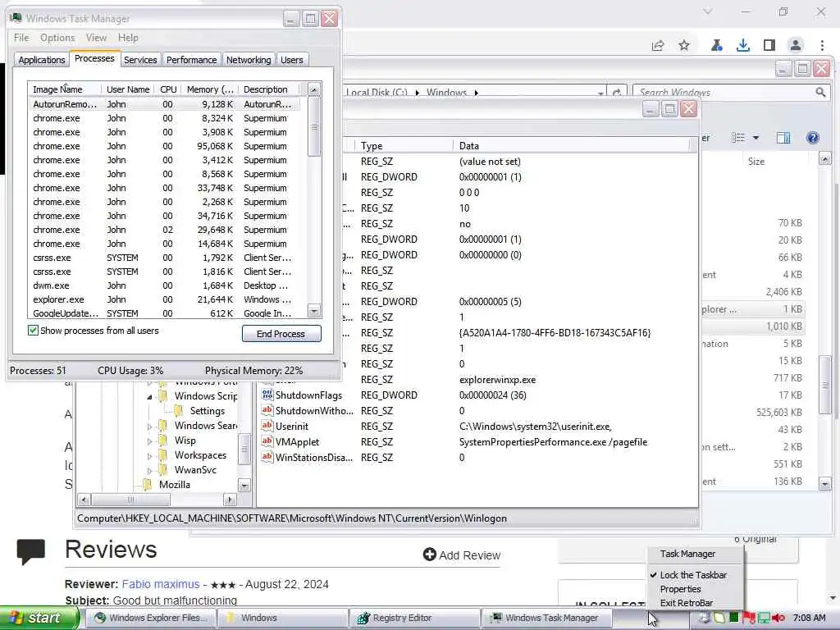Select the WinStationsDisa... value icon
The image size is (840, 630).
pos(267,457)
